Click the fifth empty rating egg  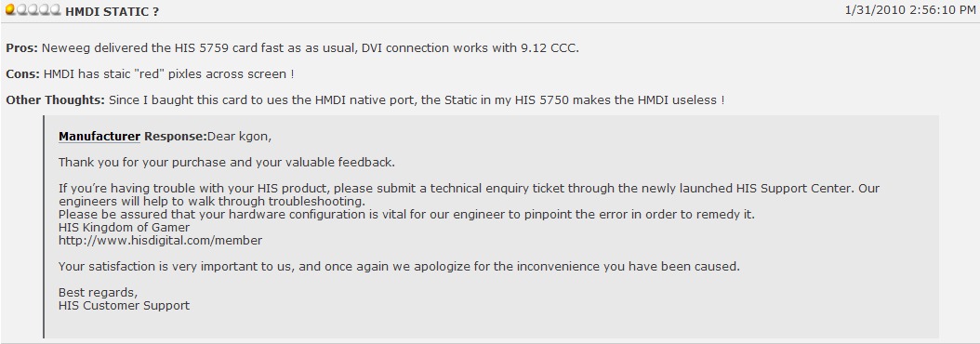56,10
